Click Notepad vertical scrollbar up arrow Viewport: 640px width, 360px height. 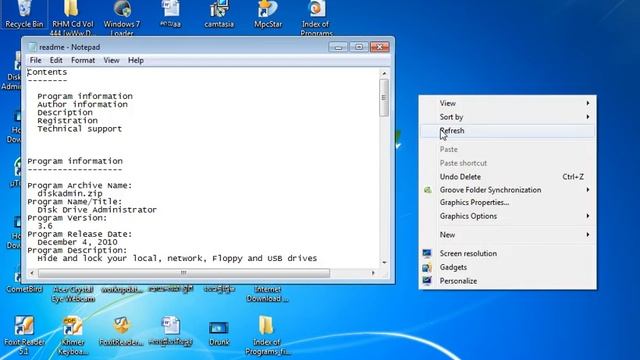click(384, 73)
